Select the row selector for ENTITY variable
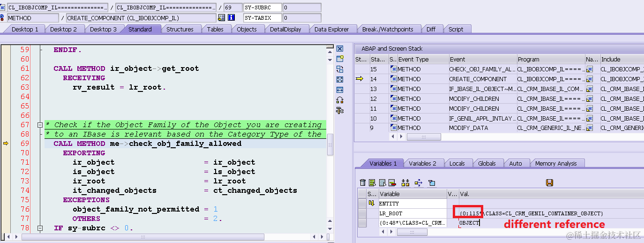Viewport: 644px width, 243px height. point(362,203)
